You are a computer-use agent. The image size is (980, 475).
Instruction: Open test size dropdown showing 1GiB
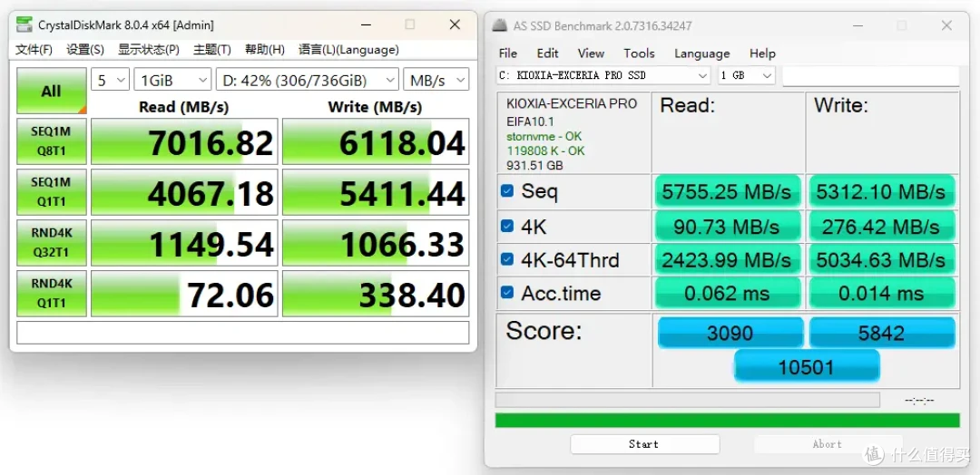pos(172,81)
